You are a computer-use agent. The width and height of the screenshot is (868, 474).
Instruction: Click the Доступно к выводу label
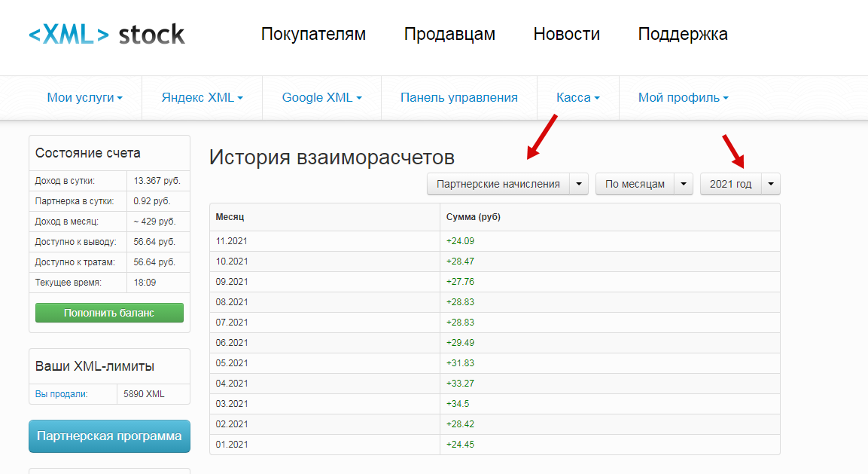click(x=76, y=242)
